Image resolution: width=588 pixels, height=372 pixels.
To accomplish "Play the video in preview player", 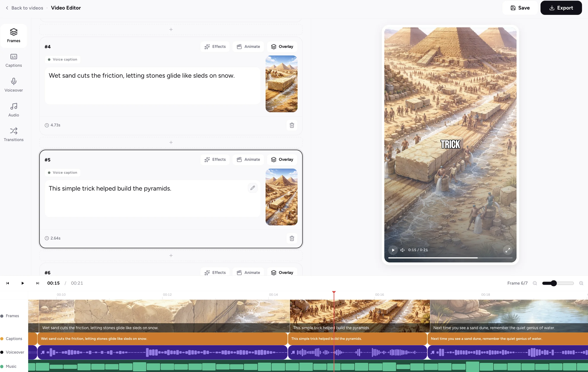I will pyautogui.click(x=393, y=250).
